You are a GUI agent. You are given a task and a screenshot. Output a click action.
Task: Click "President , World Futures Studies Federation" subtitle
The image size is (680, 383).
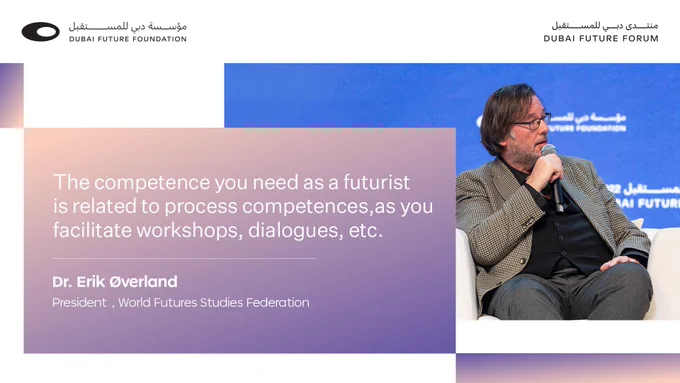[x=181, y=302]
